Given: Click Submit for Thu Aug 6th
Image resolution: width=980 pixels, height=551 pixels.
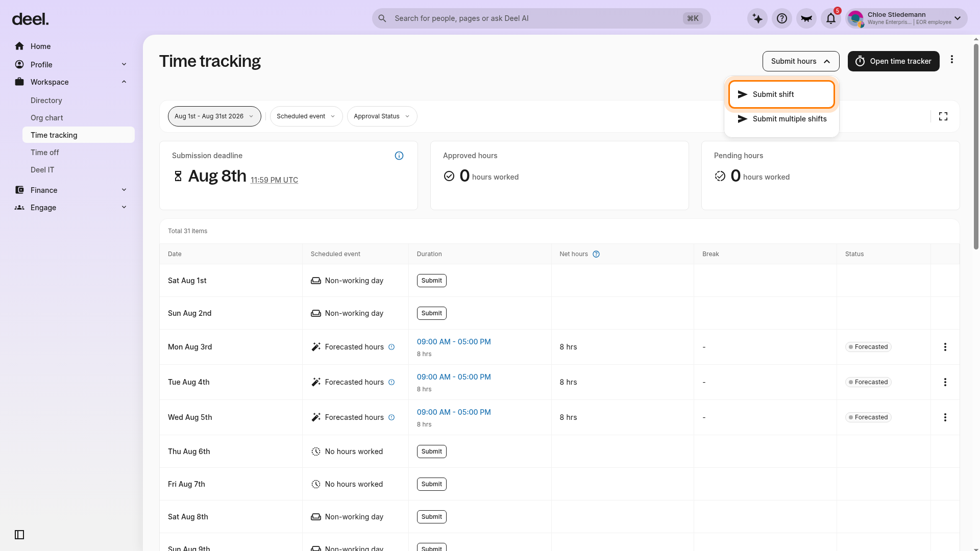Looking at the screenshot, I should tap(432, 452).
